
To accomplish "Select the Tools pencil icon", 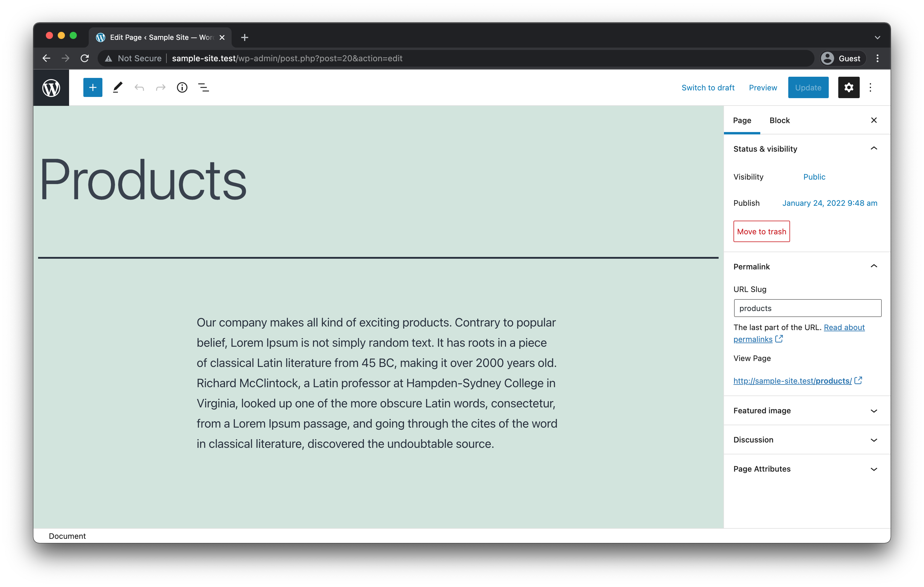I will (x=117, y=87).
